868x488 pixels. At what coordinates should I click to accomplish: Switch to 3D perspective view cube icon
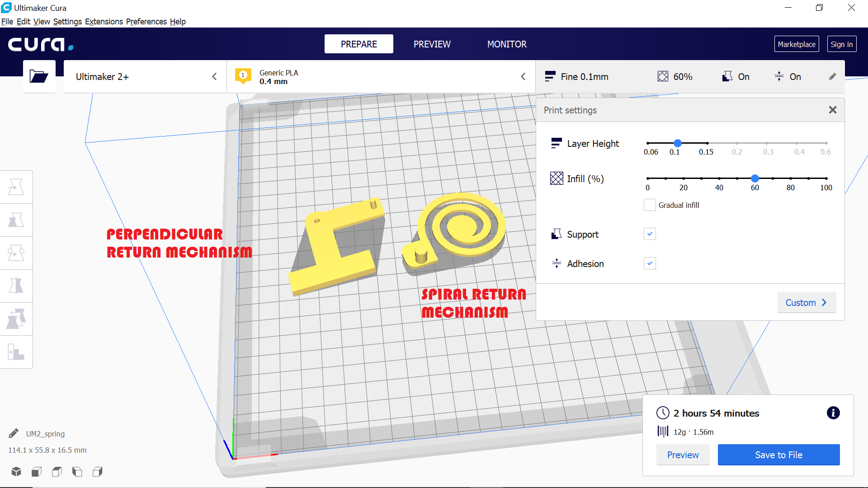[x=16, y=472]
